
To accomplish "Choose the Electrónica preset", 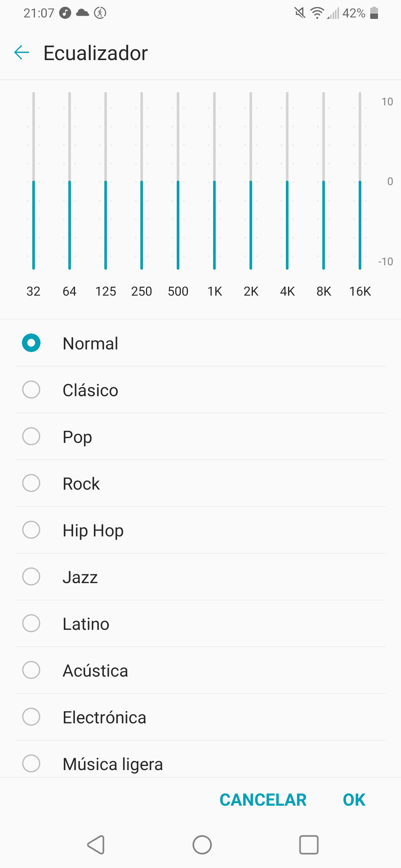I will [x=200, y=717].
